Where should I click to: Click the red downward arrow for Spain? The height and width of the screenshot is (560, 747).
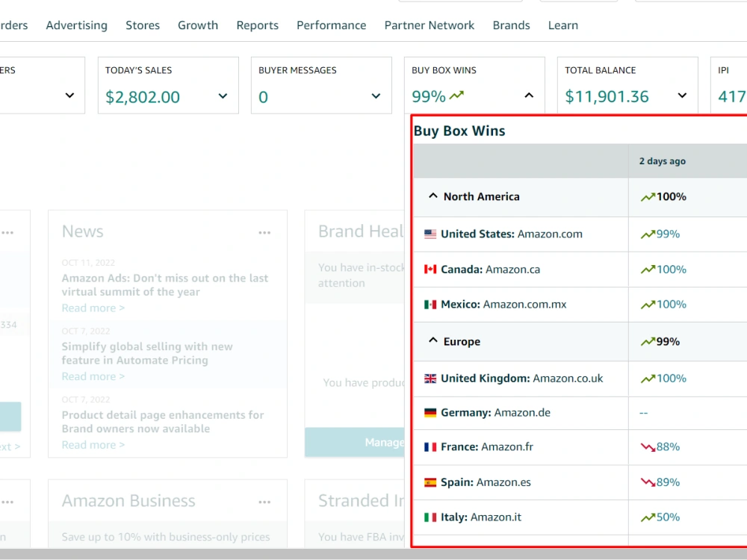(x=648, y=482)
